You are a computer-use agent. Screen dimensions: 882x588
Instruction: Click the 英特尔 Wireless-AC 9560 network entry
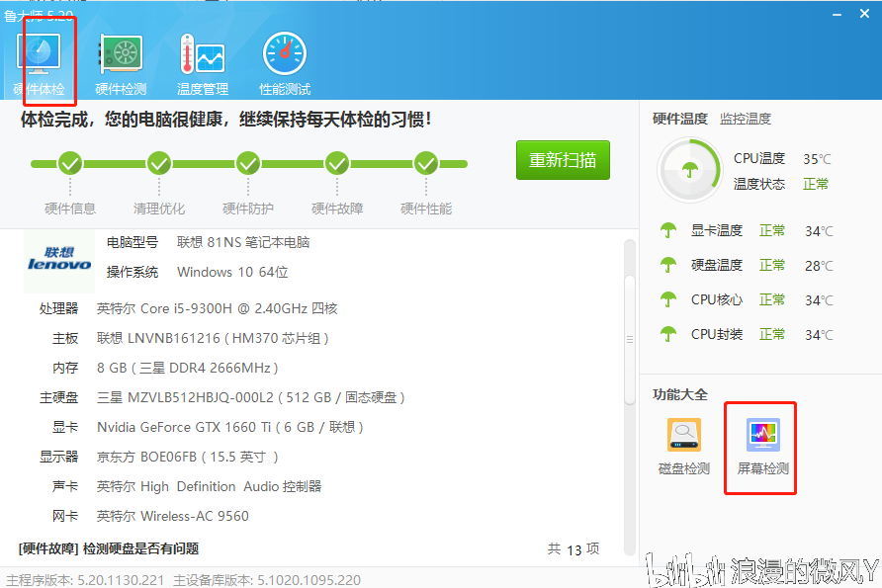(173, 516)
